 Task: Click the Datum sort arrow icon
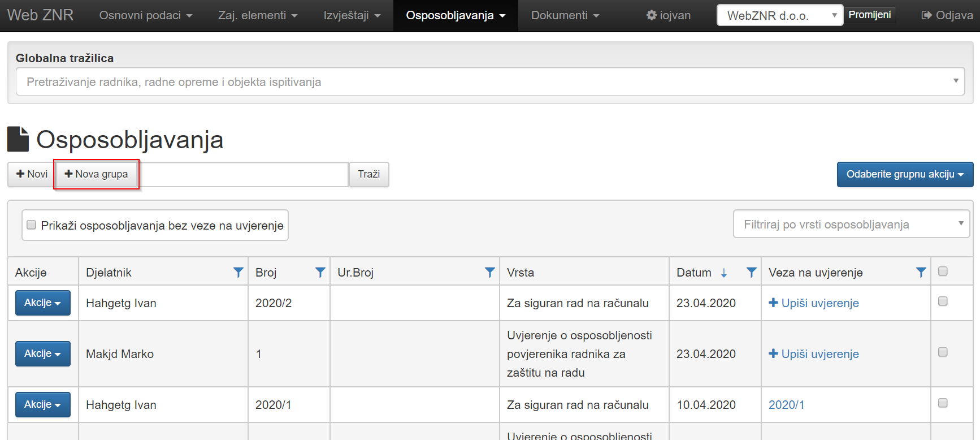[x=724, y=273]
